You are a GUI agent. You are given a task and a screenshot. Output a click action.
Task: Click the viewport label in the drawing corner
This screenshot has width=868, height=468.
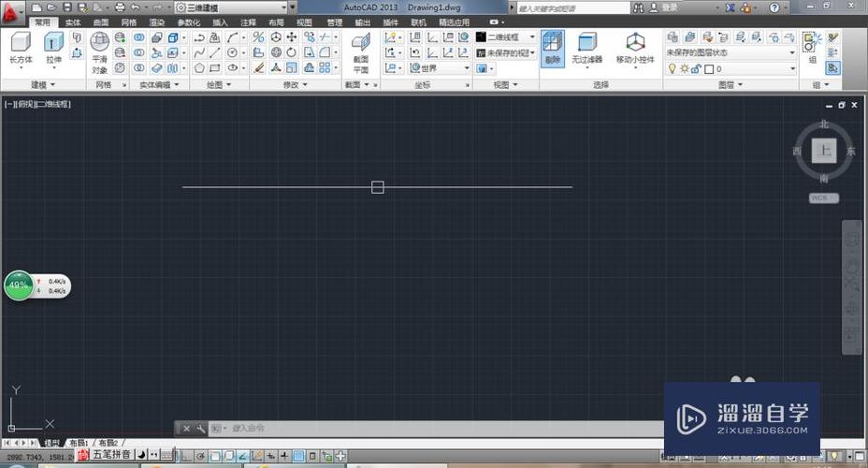37,104
